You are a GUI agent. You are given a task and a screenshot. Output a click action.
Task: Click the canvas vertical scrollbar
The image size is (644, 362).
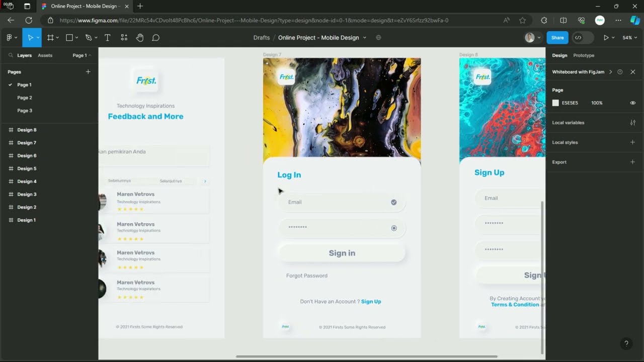point(542,278)
